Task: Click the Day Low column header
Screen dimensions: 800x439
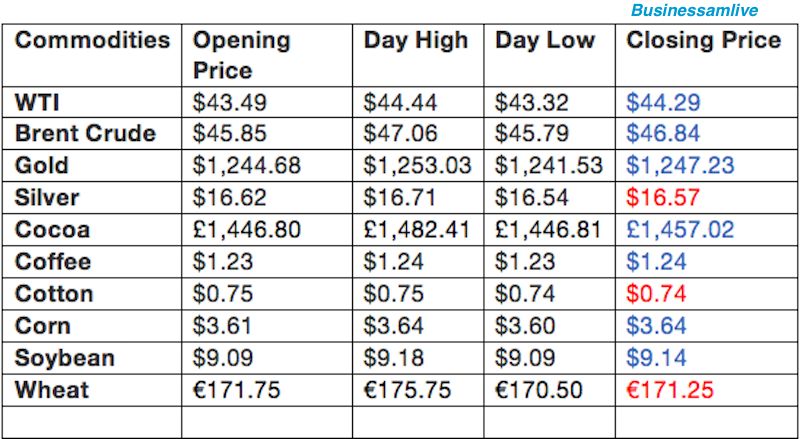Action: [x=545, y=40]
